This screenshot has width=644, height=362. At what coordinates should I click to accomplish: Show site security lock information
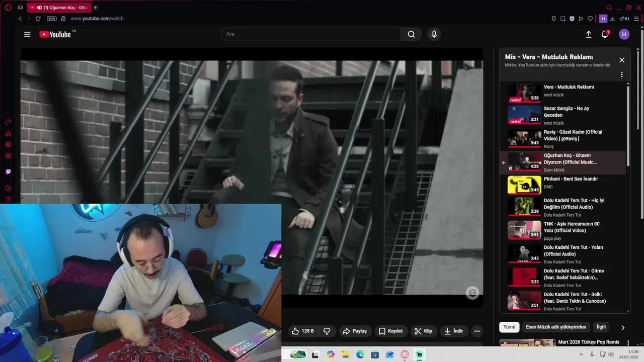tap(63, 19)
